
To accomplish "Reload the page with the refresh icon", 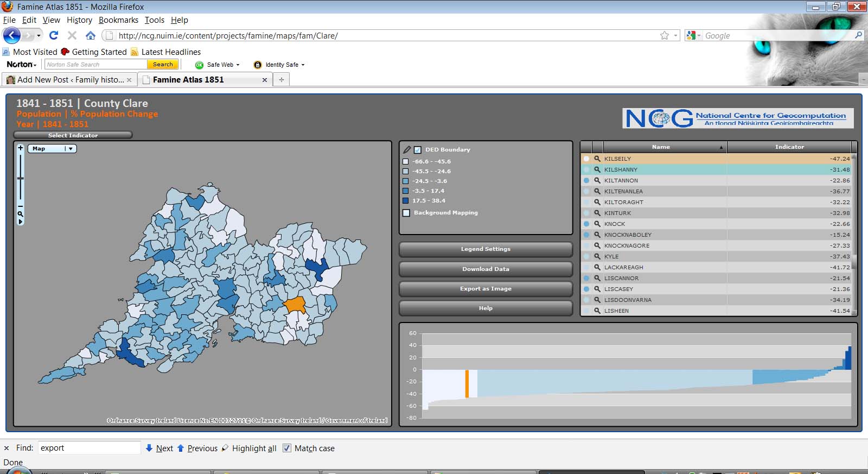I will coord(53,35).
